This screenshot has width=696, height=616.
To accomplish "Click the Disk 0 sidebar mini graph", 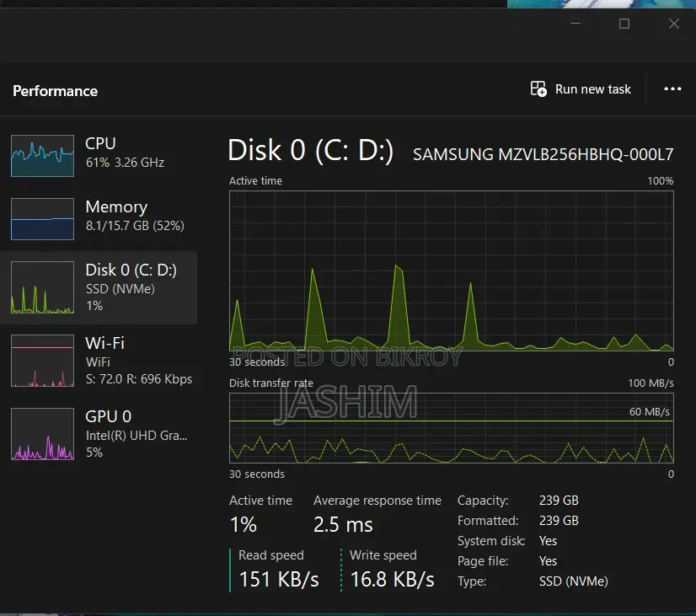I will [x=43, y=287].
